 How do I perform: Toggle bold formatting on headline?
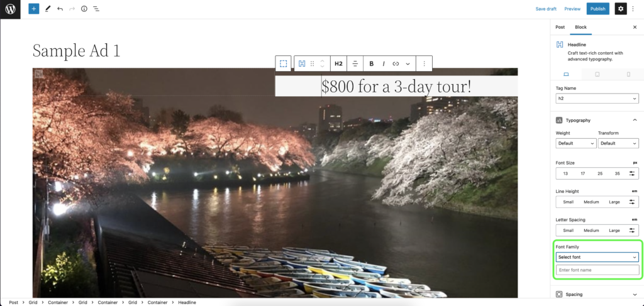(371, 63)
